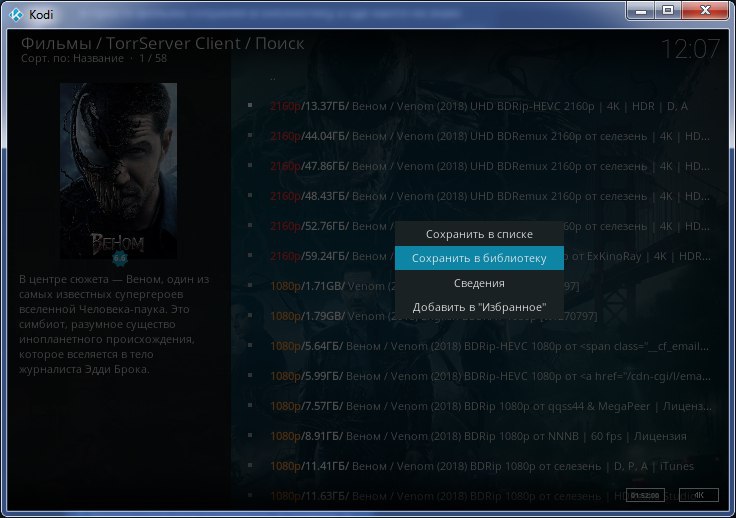
Task: Select the 1080p/7.57ГБ qqss44 & MegaPeer row
Action: (x=479, y=406)
